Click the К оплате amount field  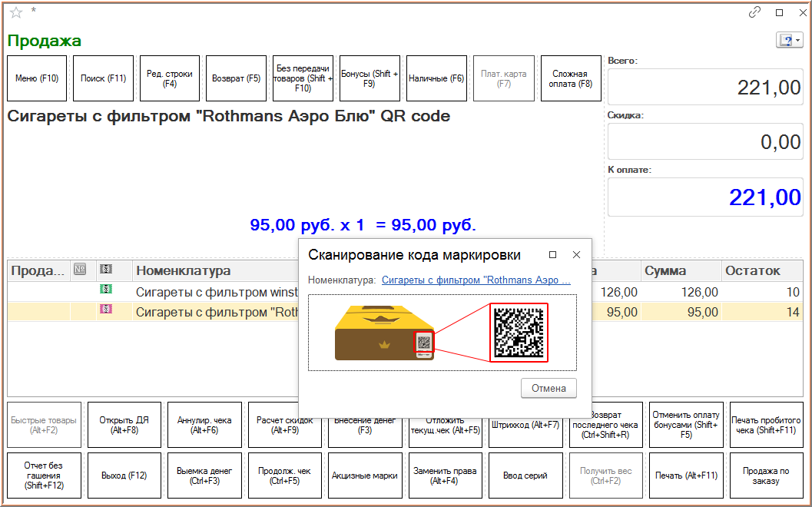coord(705,197)
